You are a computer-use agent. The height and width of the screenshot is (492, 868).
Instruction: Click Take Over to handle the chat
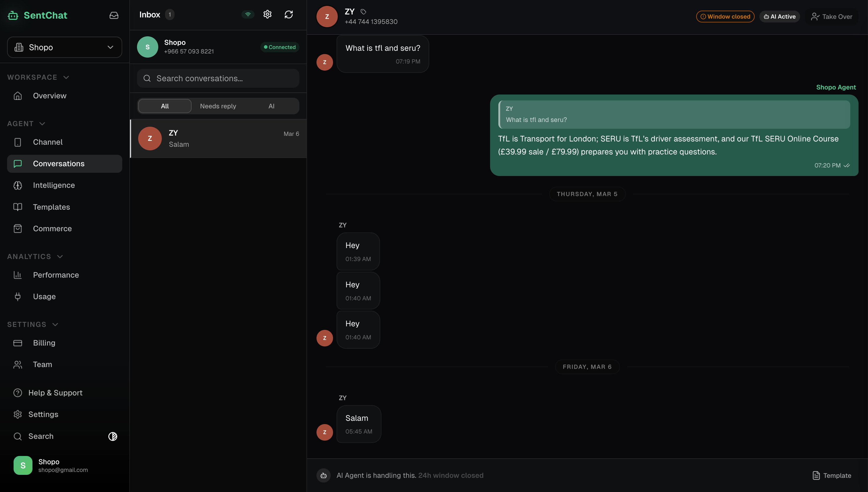(x=832, y=16)
